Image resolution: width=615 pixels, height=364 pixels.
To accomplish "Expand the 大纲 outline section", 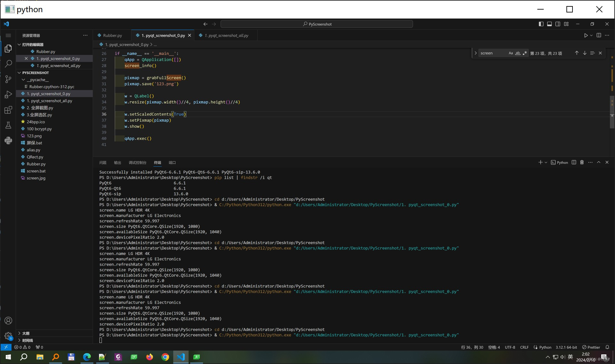I will click(26, 333).
